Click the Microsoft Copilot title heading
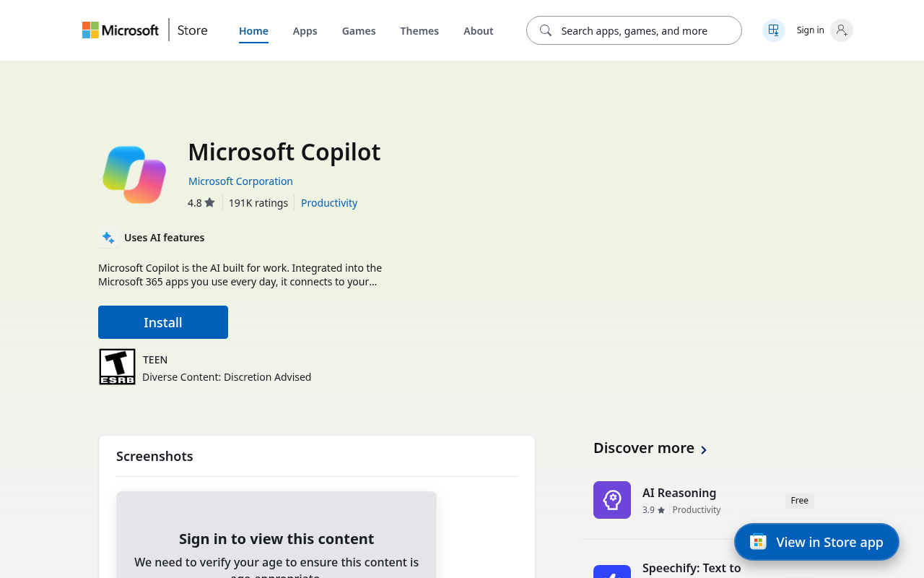This screenshot has width=924, height=578. coord(284,152)
